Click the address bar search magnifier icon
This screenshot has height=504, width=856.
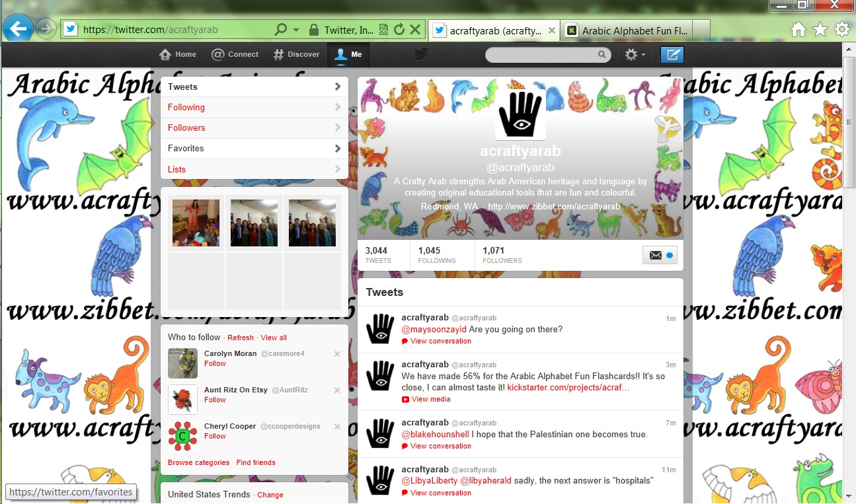280,30
